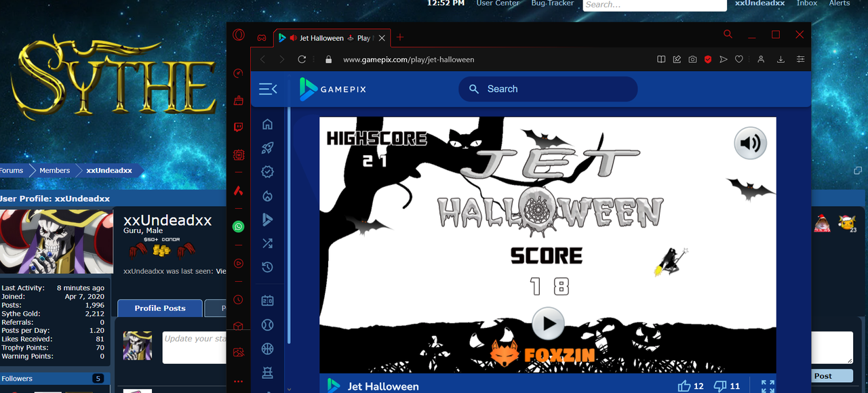
Task: Open WhatsApp messenger in Opera sidebar
Action: pos(238,227)
